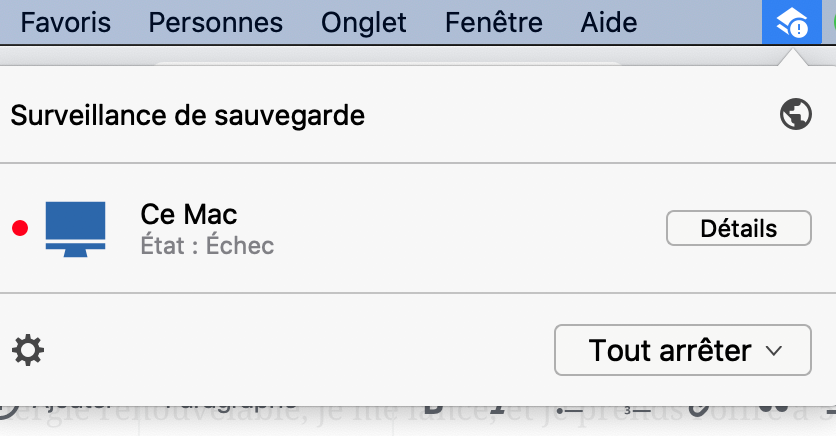Open the Fenêtre menu
Screen dimensions: 836x436
[x=494, y=22]
